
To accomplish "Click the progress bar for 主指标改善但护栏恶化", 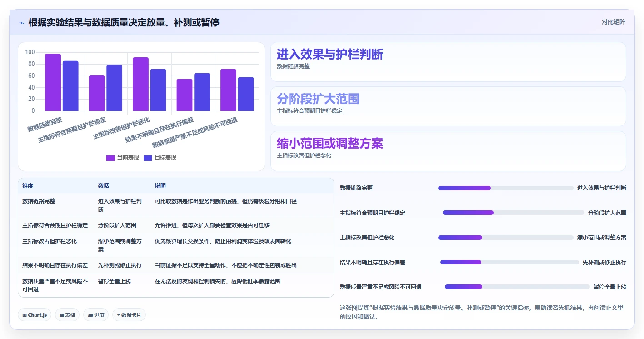I will (x=505, y=237).
